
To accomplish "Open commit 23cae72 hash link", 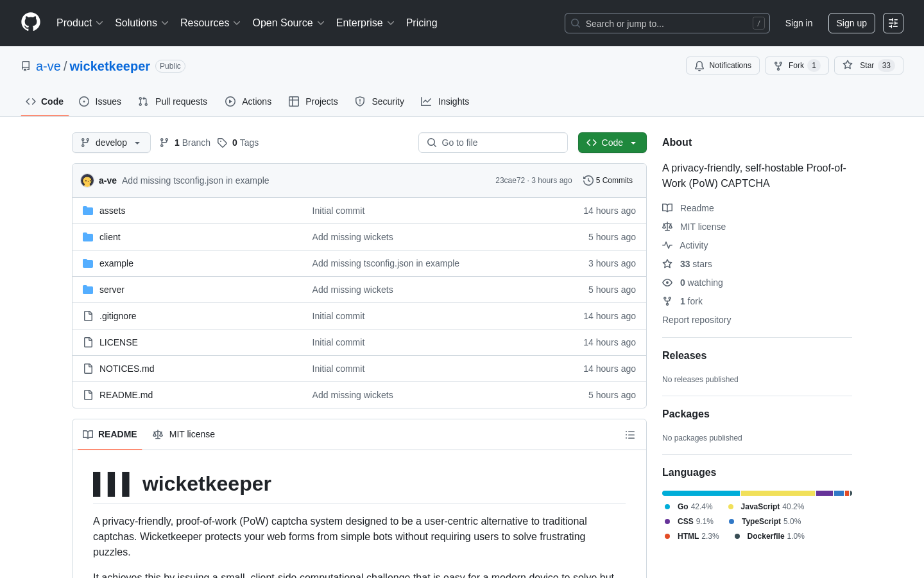I will [510, 180].
